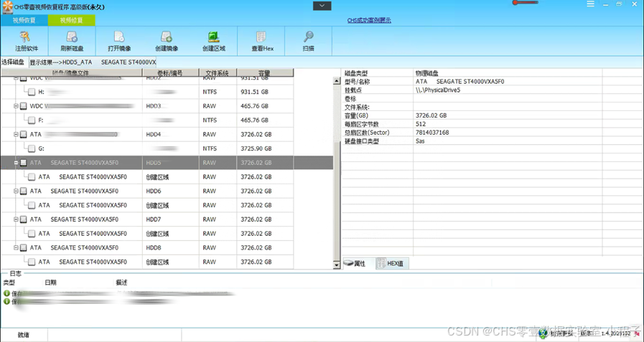
Task: Click 检查更新 in the status bar
Action: (561, 334)
